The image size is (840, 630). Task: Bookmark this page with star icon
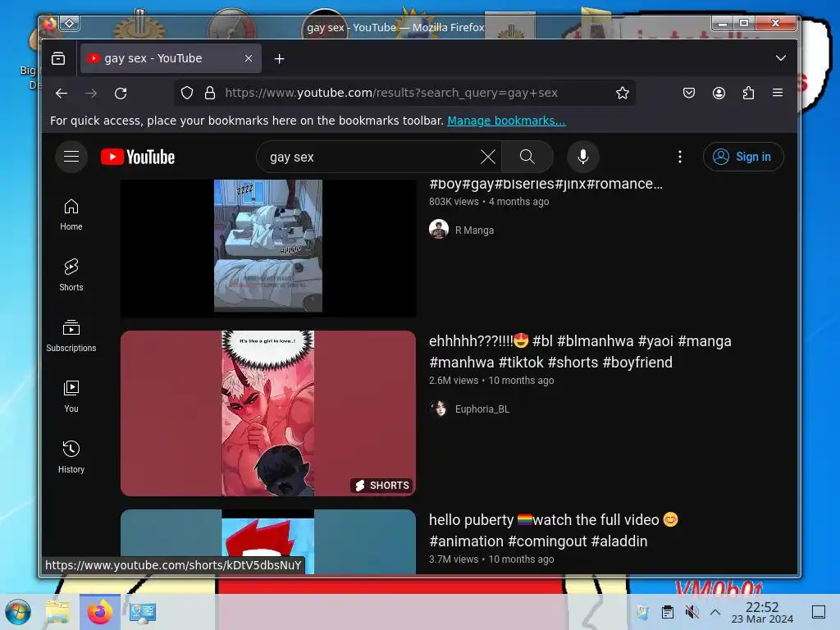[622, 94]
